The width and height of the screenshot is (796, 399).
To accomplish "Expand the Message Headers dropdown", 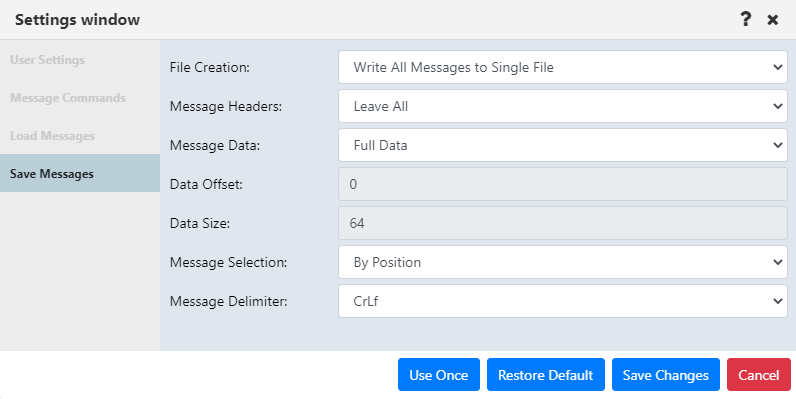I will 562,106.
